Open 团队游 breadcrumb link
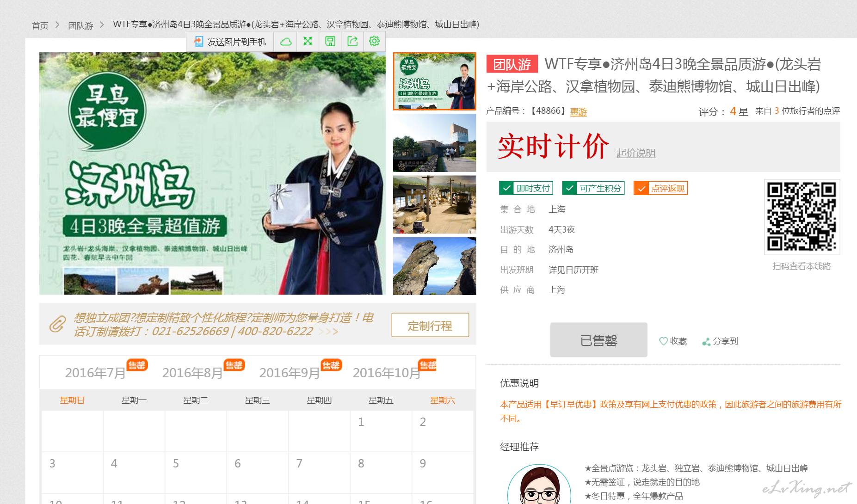Image resolution: width=857 pixels, height=504 pixels. [80, 25]
